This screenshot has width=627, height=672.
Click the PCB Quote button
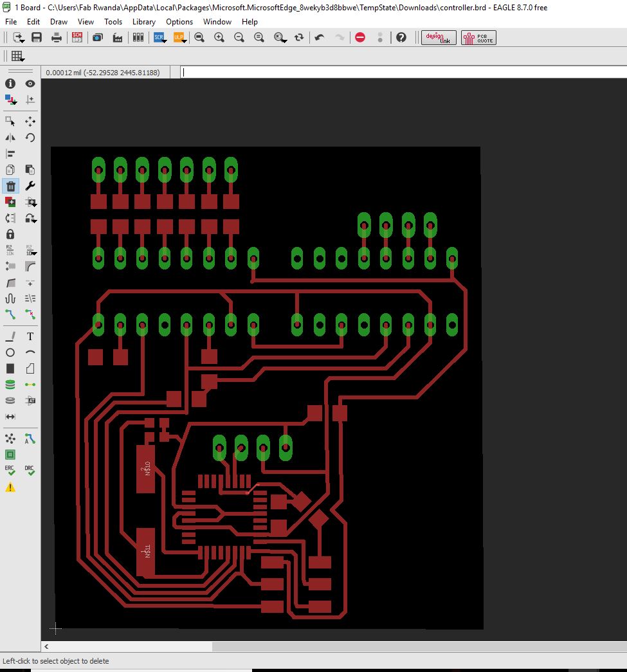478,38
